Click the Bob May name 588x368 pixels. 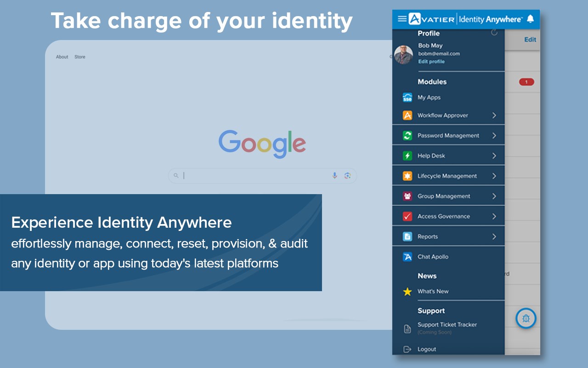(430, 46)
